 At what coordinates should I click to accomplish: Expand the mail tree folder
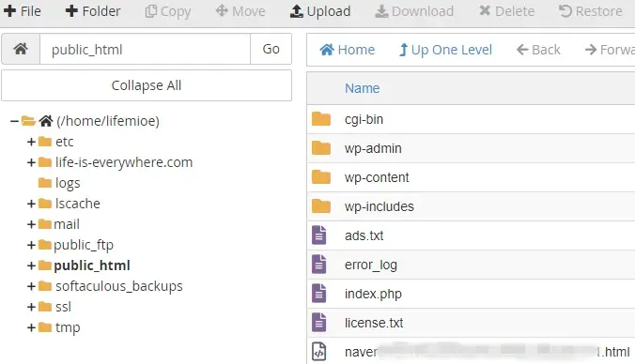point(31,224)
